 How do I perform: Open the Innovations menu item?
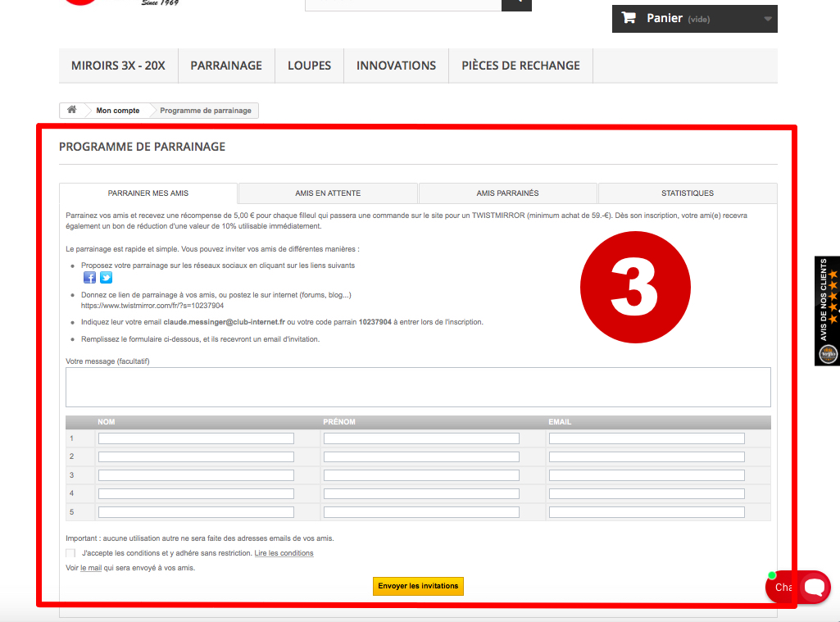396,66
